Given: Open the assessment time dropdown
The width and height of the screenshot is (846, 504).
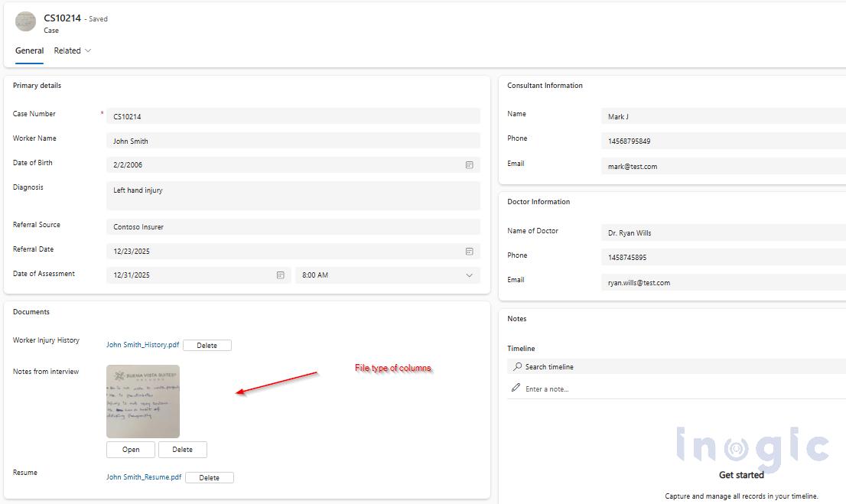Looking at the screenshot, I should [468, 275].
